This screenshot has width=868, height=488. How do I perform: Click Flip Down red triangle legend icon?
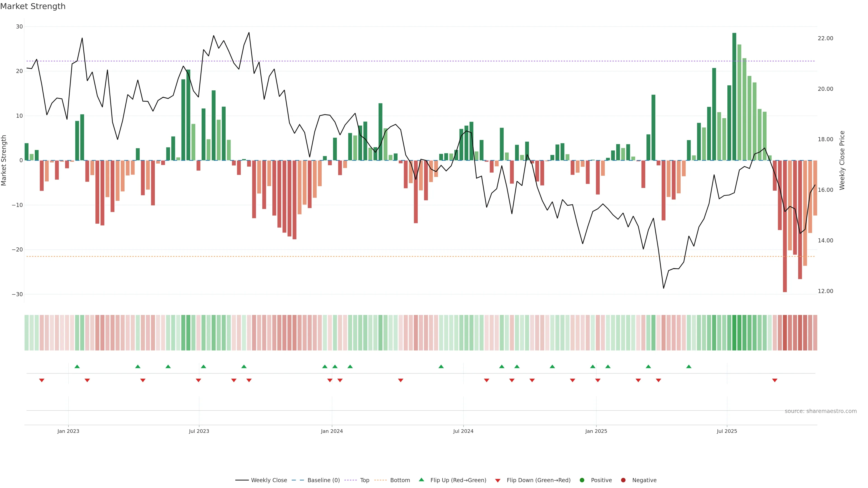pyautogui.click(x=498, y=481)
